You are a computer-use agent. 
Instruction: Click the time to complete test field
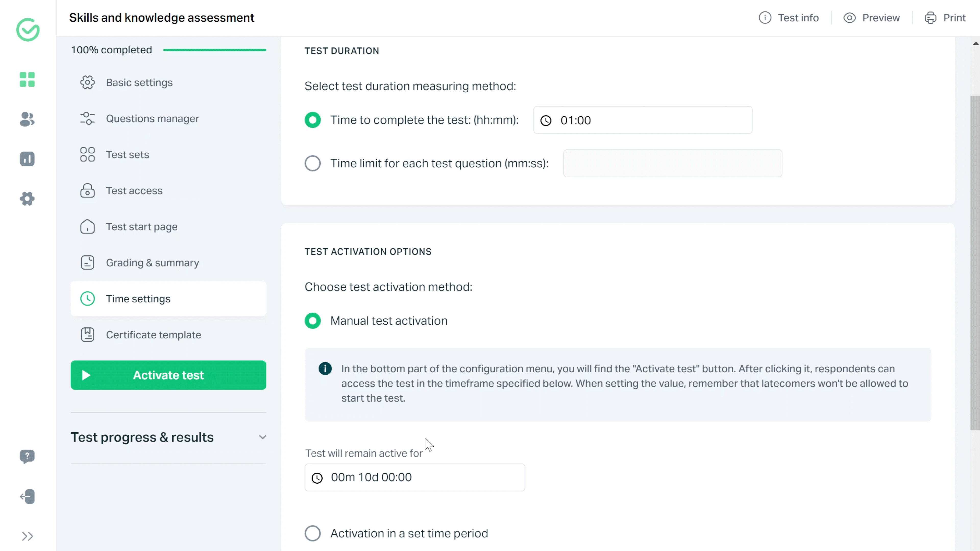click(x=642, y=120)
